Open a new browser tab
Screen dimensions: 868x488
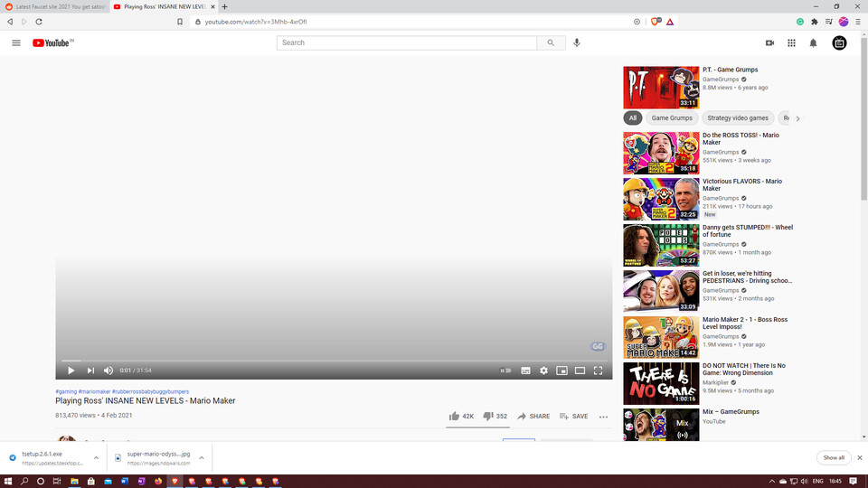(225, 6)
